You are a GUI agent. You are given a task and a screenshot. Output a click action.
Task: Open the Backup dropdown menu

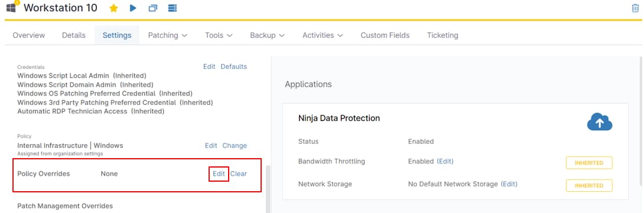tap(268, 35)
